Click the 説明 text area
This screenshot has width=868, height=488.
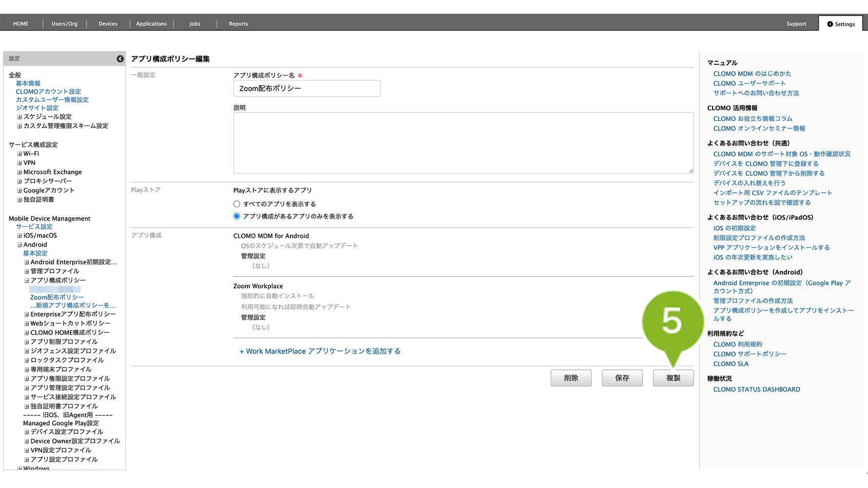click(x=463, y=143)
